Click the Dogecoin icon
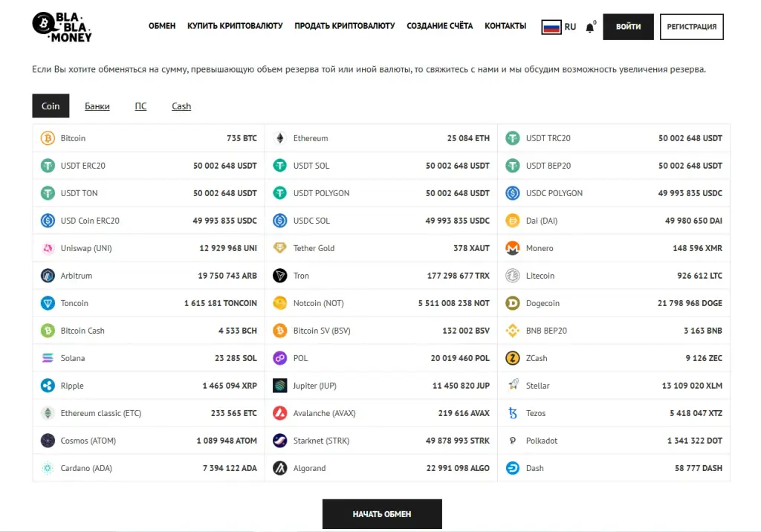 (513, 303)
